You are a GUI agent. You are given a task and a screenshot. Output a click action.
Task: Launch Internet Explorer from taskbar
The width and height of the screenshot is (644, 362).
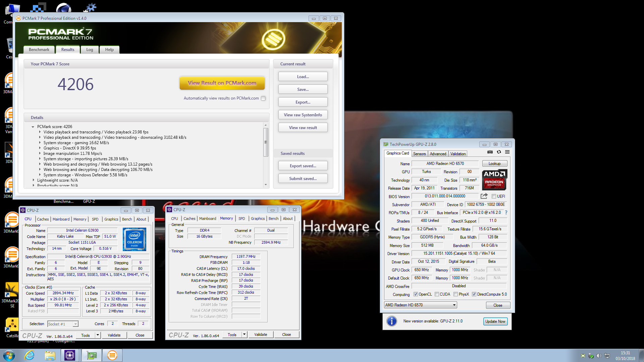30,355
